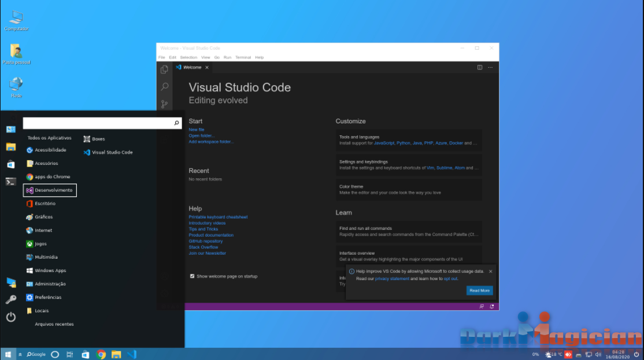Click the Stack Overflow link
The image size is (644, 360).
pos(203,247)
